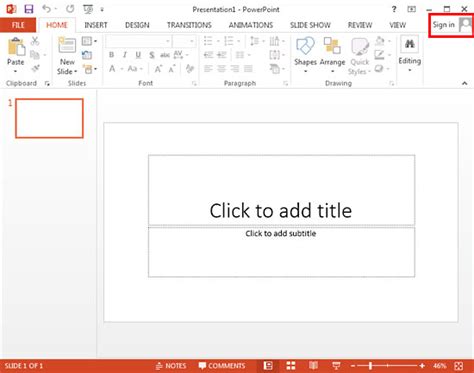Open the Shapes gallery
The width and height of the screenshot is (474, 373).
(305, 55)
